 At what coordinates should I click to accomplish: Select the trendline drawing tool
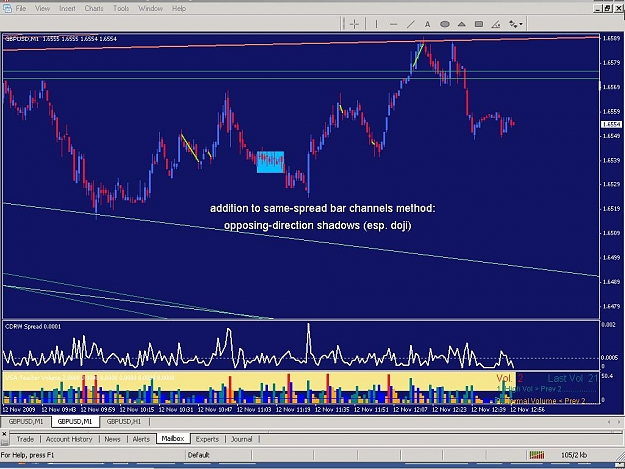[x=410, y=24]
